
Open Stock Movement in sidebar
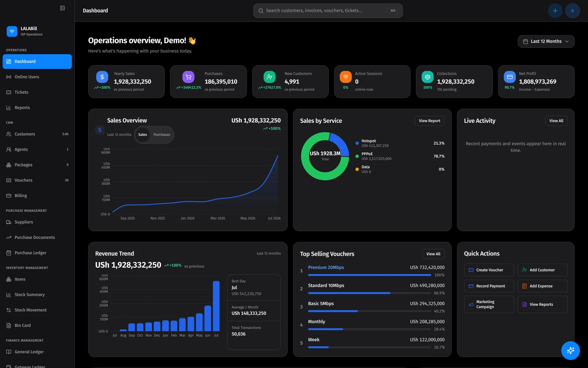pyautogui.click(x=37, y=310)
